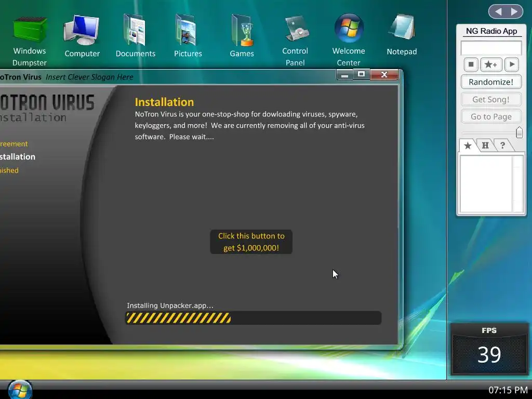
Task: Open the question mark help tab
Action: [x=502, y=145]
